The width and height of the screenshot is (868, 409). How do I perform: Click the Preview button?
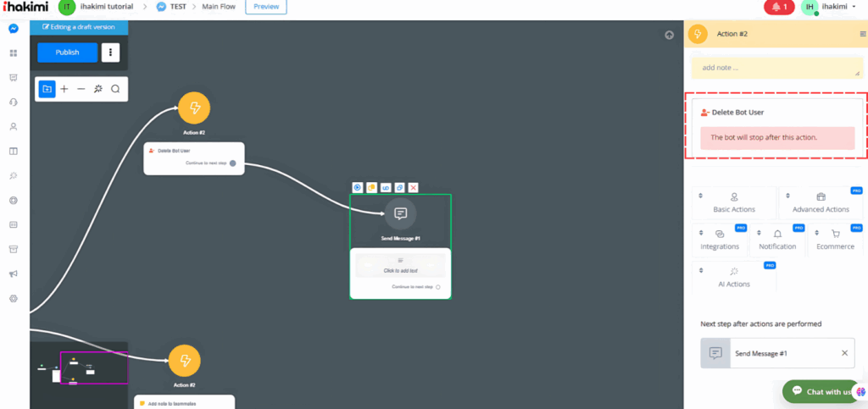tap(266, 8)
